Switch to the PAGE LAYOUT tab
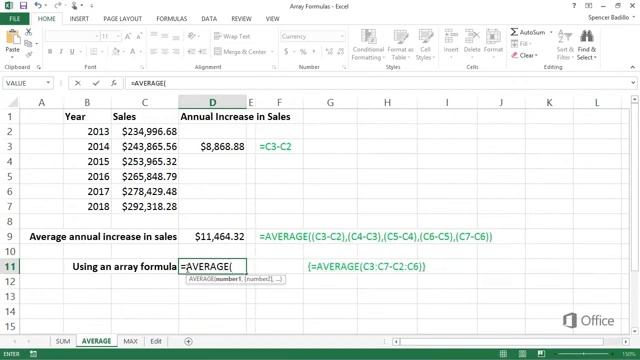Screen dimensions: 640x360 point(122,19)
